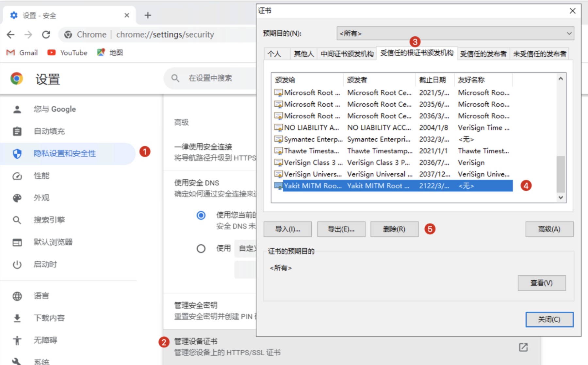Open 外观 appearance settings in sidebar
The width and height of the screenshot is (588, 365).
coord(41,198)
